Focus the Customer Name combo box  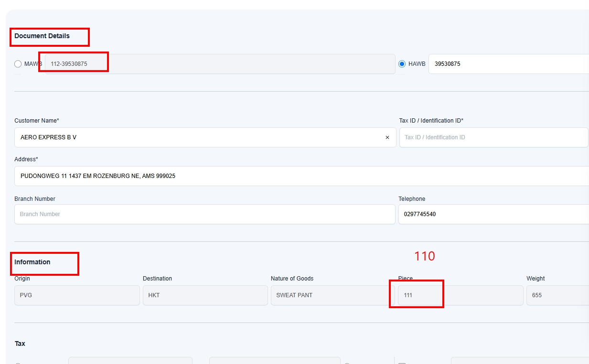point(201,137)
